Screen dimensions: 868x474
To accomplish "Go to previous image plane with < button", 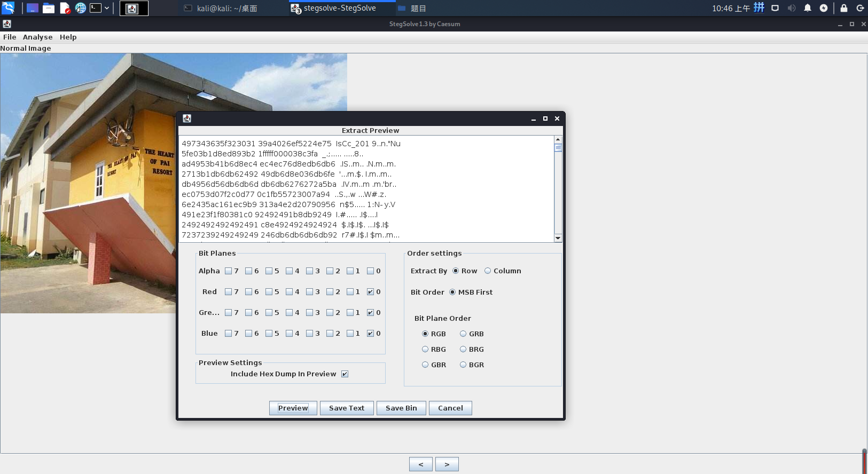I will pos(421,464).
